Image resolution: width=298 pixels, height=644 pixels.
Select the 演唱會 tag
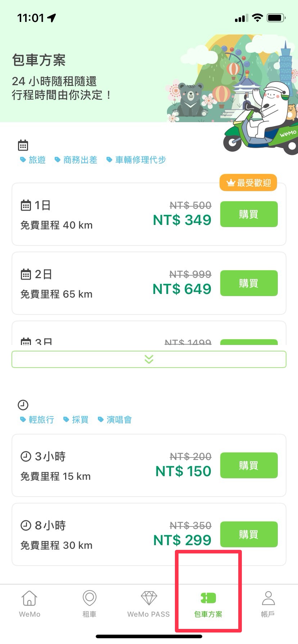[x=115, y=420]
